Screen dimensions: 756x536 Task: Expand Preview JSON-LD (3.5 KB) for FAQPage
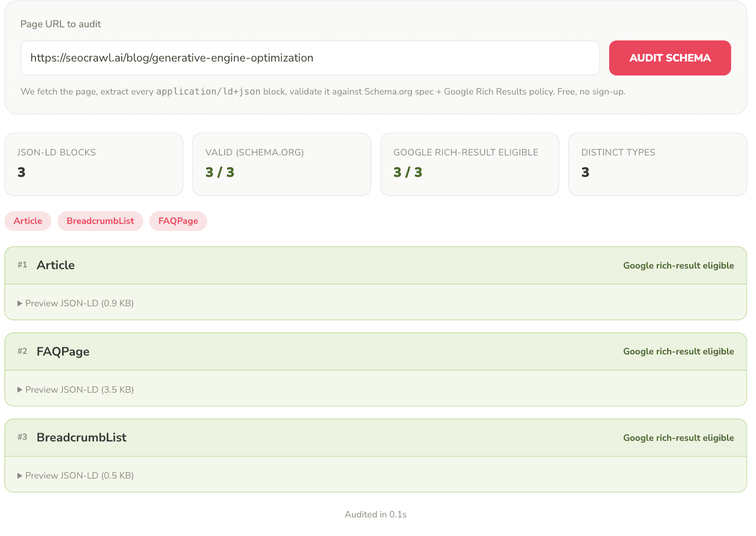pyautogui.click(x=76, y=390)
